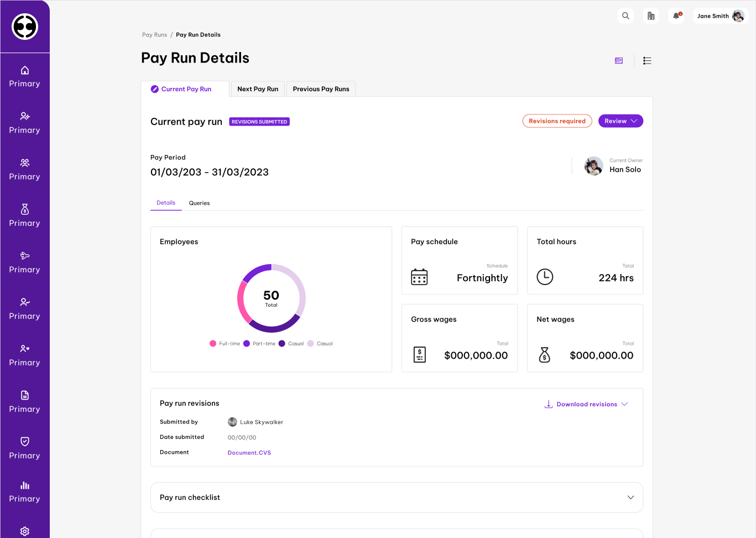
Task: Toggle Full-time legend in employees chart
Action: tap(225, 344)
